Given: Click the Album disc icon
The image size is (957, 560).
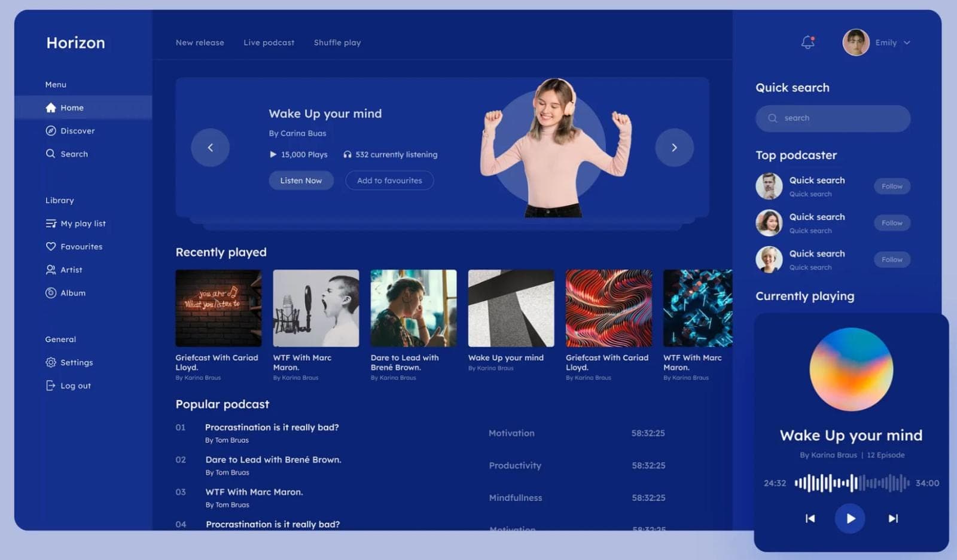Looking at the screenshot, I should click(x=51, y=293).
